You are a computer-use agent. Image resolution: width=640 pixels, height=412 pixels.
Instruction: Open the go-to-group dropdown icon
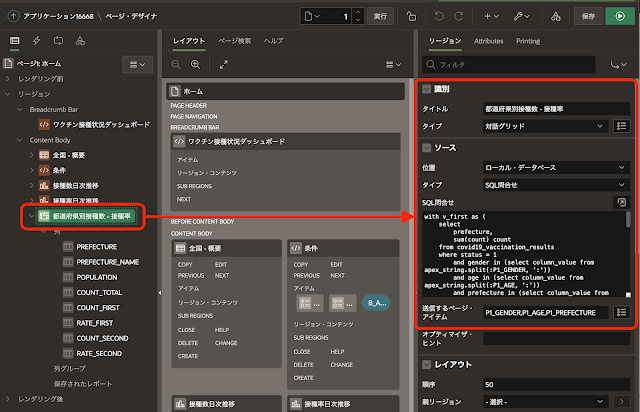pos(618,65)
